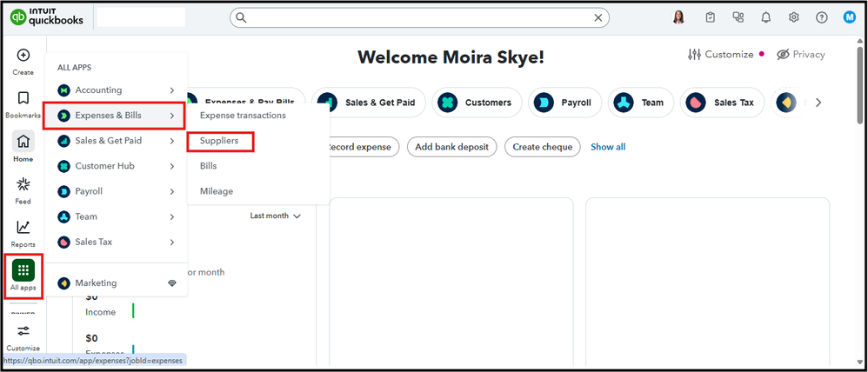
Task: Open the tasks clipboard icon
Action: pos(711,17)
